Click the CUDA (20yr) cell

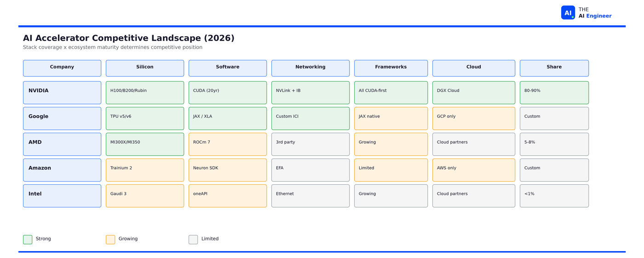tap(228, 93)
